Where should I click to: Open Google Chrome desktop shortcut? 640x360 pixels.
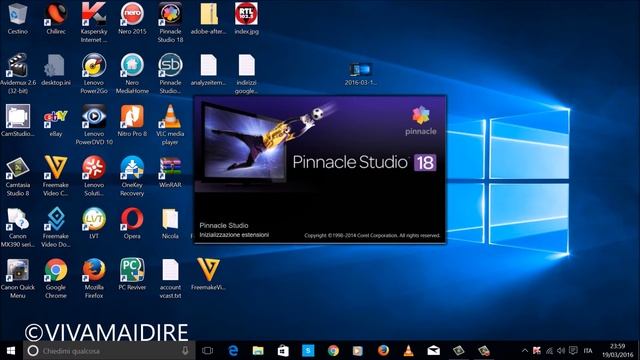(x=56, y=279)
